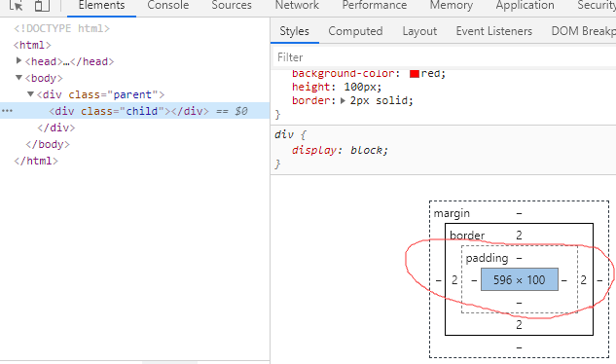Image resolution: width=616 pixels, height=364 pixels.
Task: Select the Computed sub-tab
Action: (x=355, y=31)
